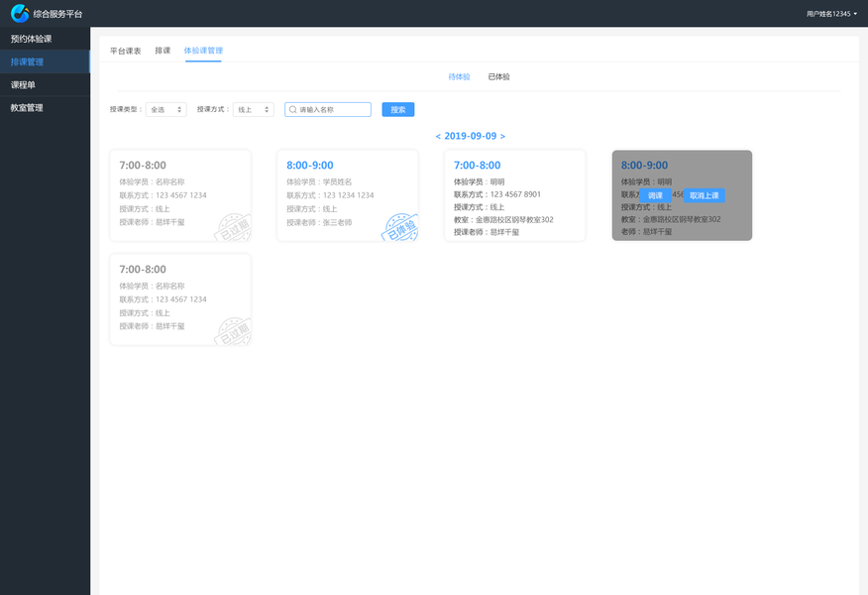Click the 综合服务平台 title text

click(57, 14)
